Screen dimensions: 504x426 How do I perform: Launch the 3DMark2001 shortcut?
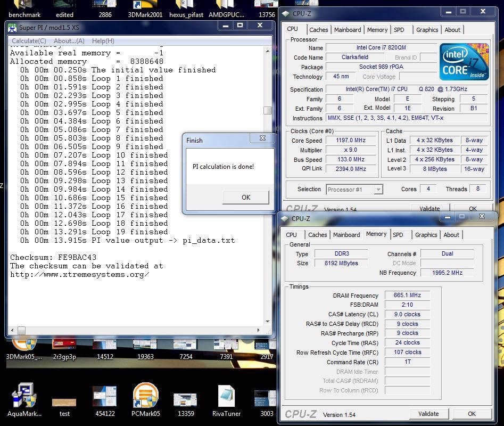pyautogui.click(x=145, y=10)
